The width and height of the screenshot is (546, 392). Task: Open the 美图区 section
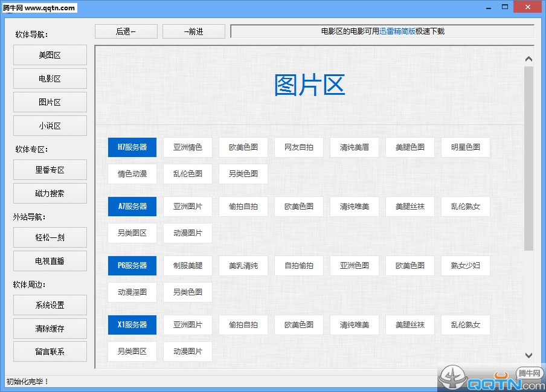(50, 55)
